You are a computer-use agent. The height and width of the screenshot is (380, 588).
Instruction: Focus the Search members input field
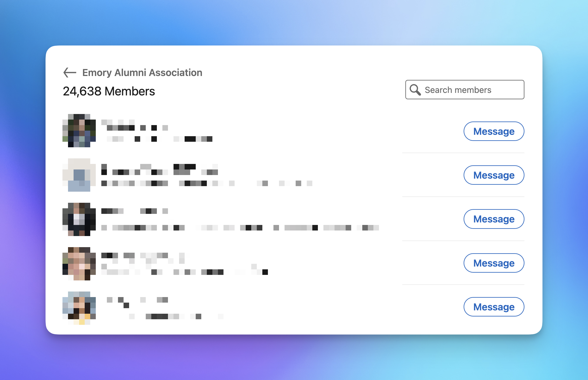click(465, 90)
